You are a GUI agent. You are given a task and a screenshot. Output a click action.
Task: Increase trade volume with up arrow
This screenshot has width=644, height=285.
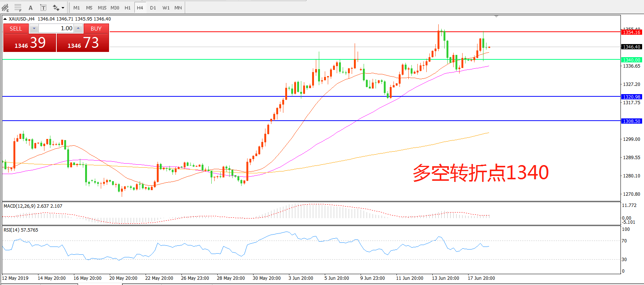pyautogui.click(x=78, y=28)
